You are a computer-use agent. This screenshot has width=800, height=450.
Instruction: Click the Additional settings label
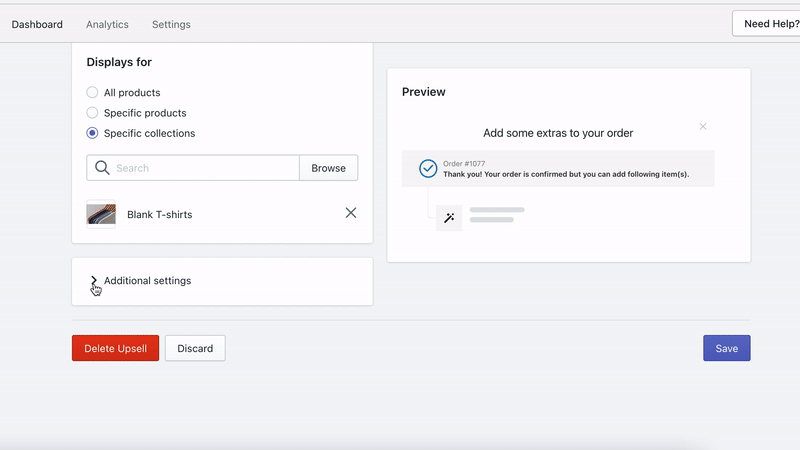[147, 281]
